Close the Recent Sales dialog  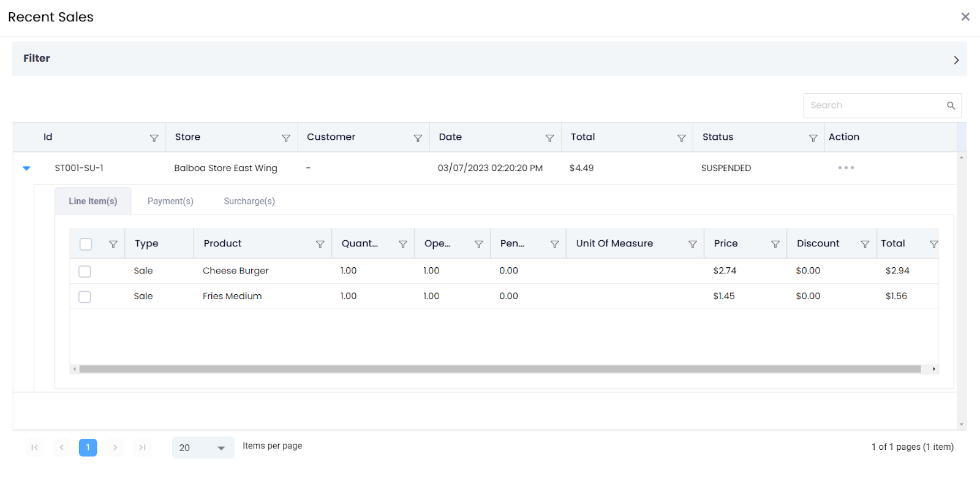(965, 17)
